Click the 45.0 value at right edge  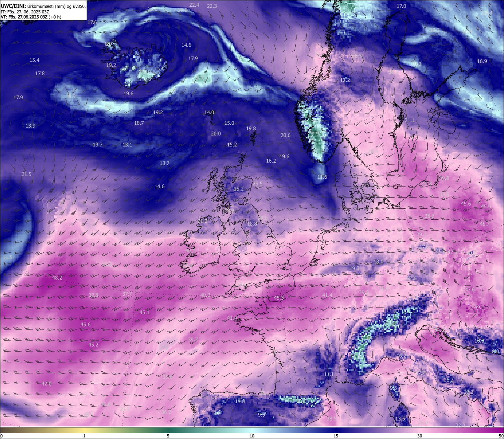click(486, 207)
